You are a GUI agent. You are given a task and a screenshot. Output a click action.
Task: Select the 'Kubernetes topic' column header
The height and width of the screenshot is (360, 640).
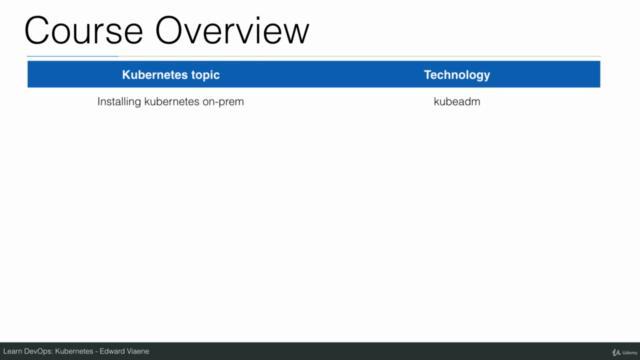coord(171,75)
